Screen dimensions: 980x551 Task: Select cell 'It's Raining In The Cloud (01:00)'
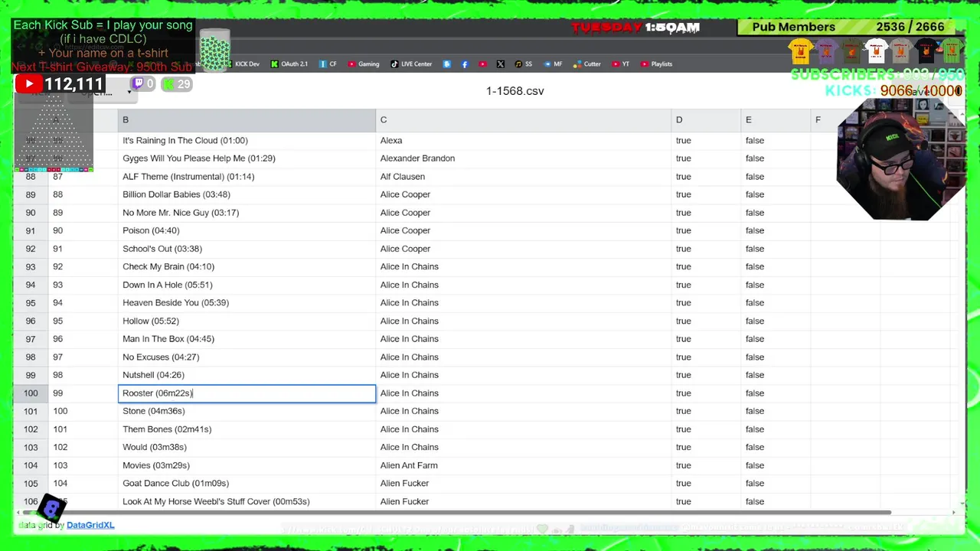click(247, 141)
